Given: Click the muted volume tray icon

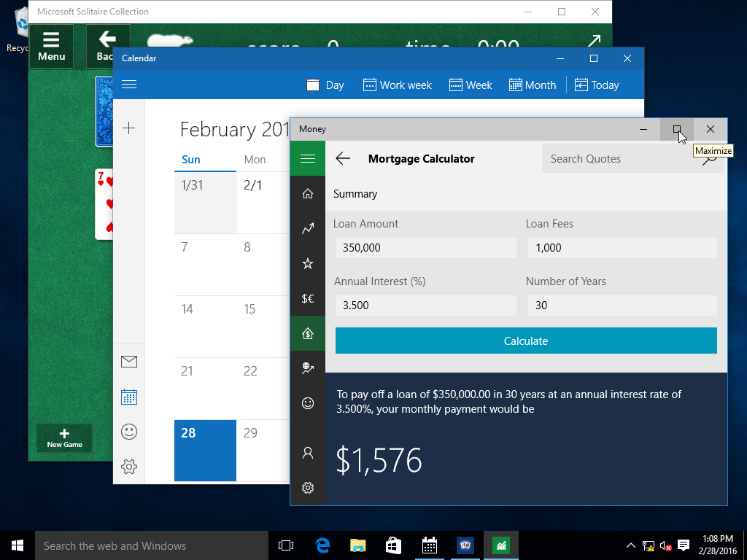Looking at the screenshot, I should coord(665,545).
